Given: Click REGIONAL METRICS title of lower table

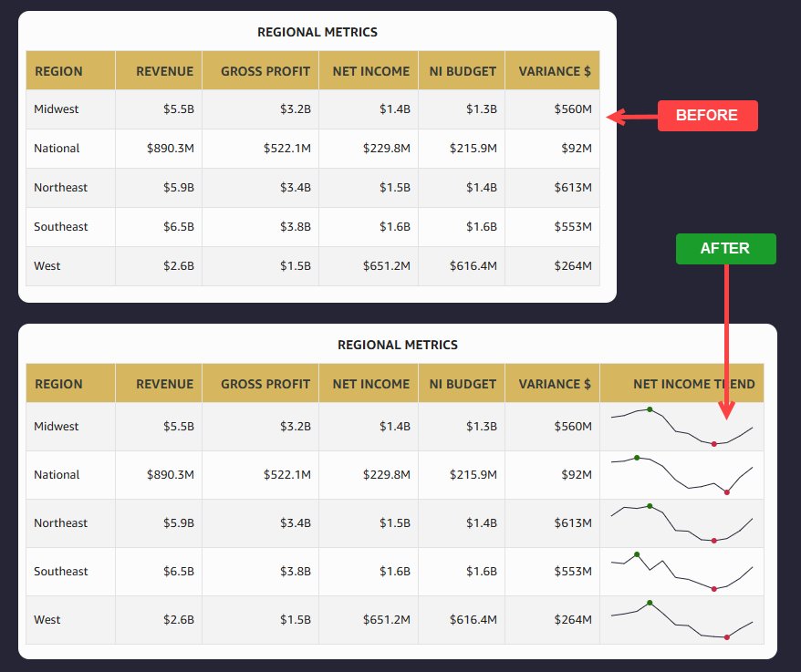Looking at the screenshot, I should pyautogui.click(x=398, y=346).
